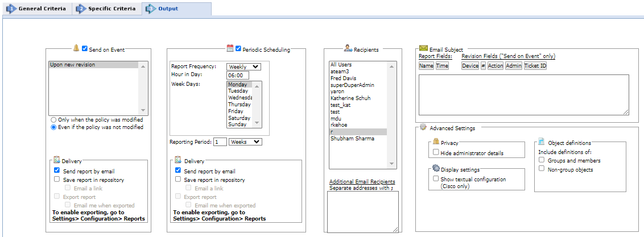Click the Recipients list scrollbar down arrow
644x237 pixels.
pos(391,164)
